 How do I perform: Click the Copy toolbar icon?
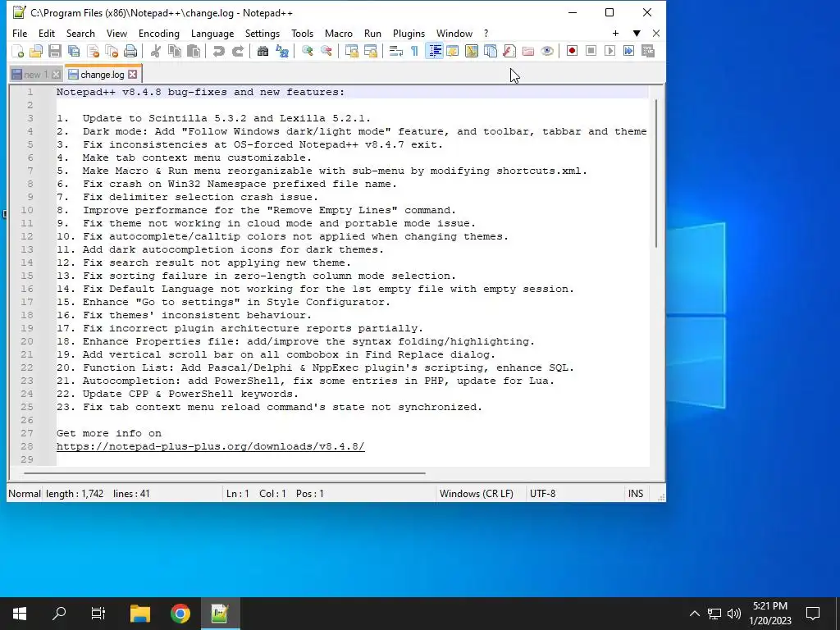[x=175, y=51]
